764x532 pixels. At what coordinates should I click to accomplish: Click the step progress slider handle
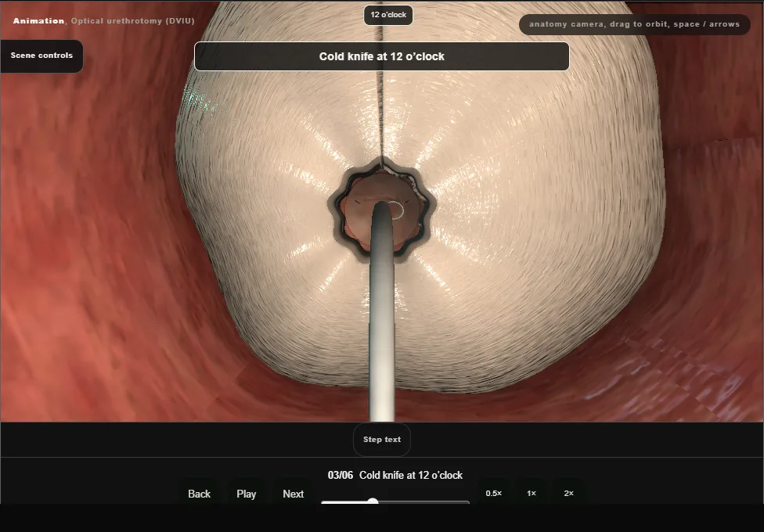[373, 501]
